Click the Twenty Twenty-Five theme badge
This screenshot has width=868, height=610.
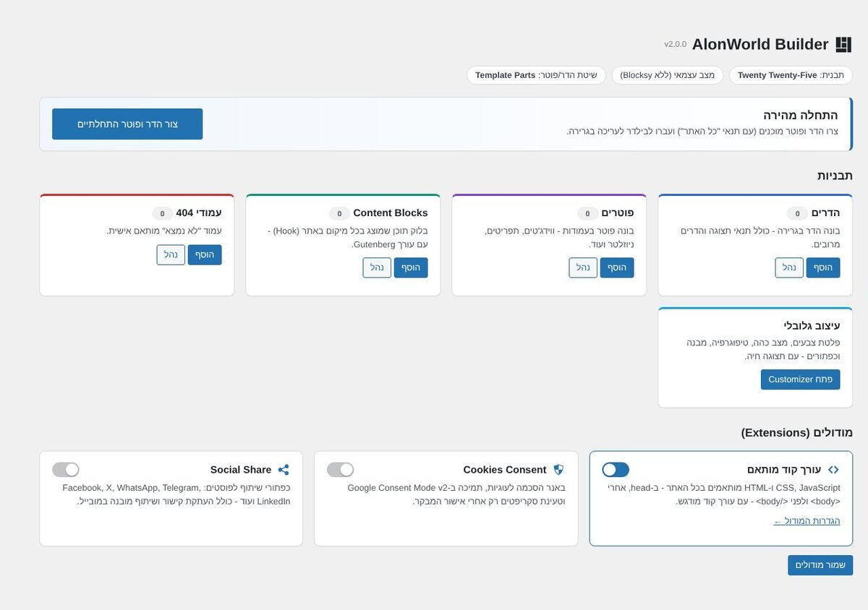click(x=791, y=75)
